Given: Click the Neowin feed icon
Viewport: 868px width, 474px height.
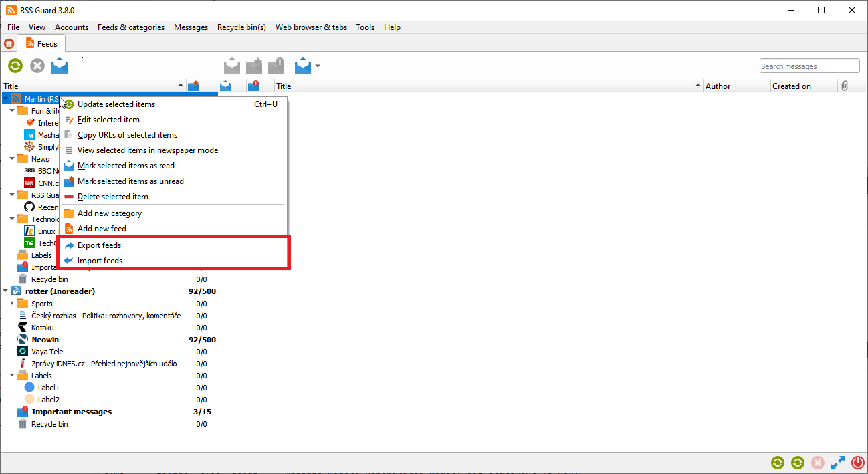Looking at the screenshot, I should coord(23,340).
